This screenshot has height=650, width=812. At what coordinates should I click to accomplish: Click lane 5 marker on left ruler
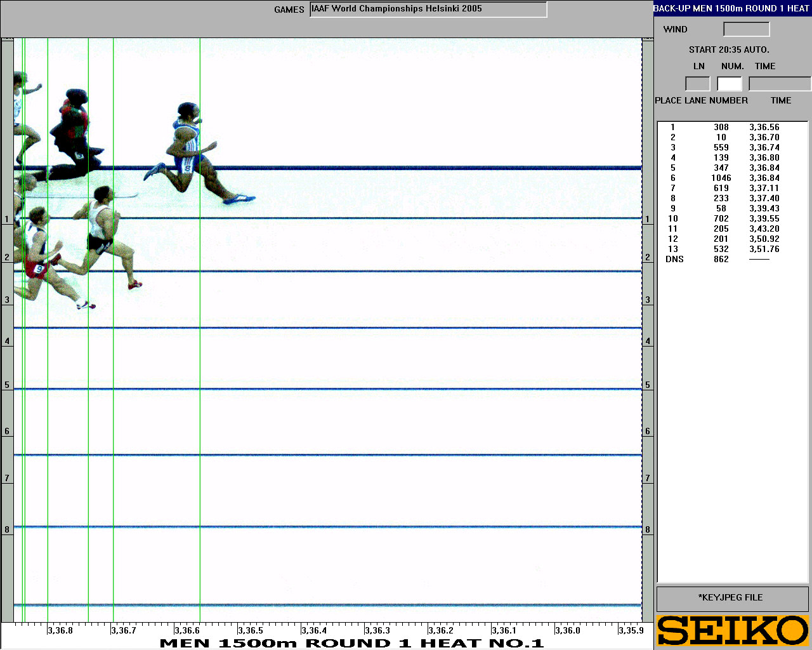pos(7,385)
